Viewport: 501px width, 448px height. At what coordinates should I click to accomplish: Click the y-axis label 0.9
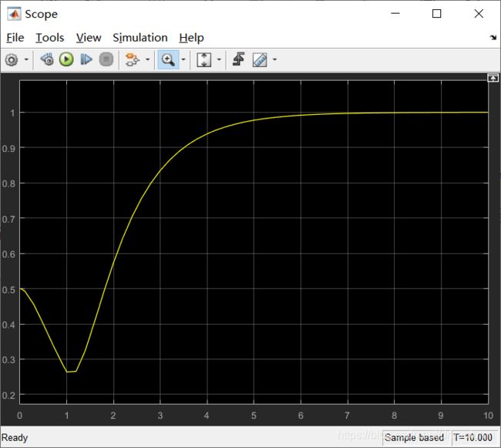point(8,149)
